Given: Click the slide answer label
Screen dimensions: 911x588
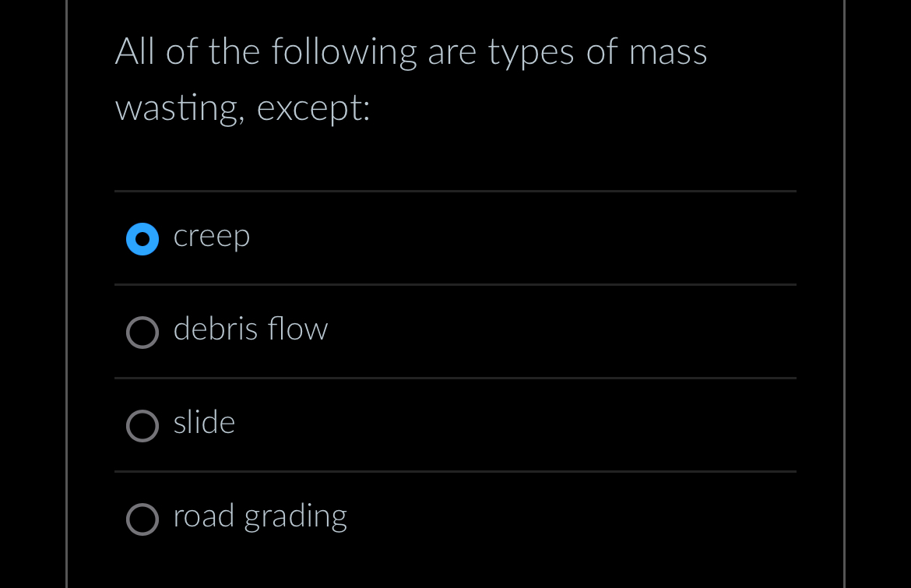Looking at the screenshot, I should coord(204,424).
